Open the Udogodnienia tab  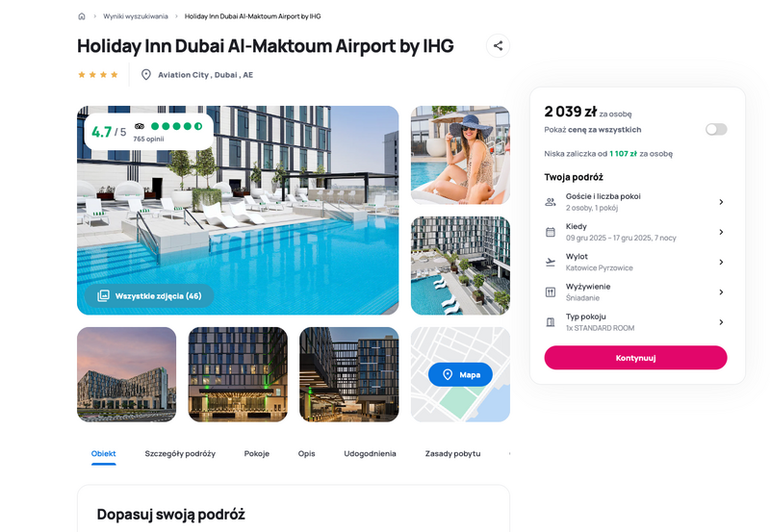tap(370, 453)
